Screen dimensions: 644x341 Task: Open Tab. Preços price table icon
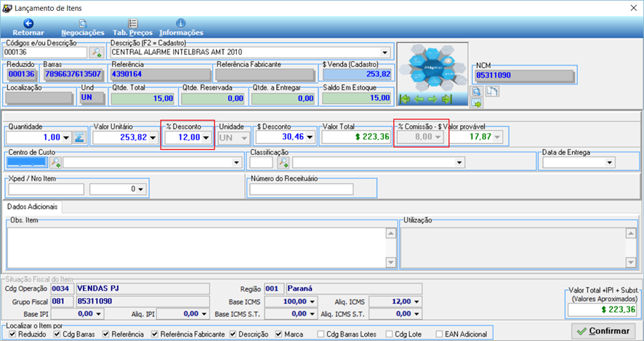pos(133,23)
